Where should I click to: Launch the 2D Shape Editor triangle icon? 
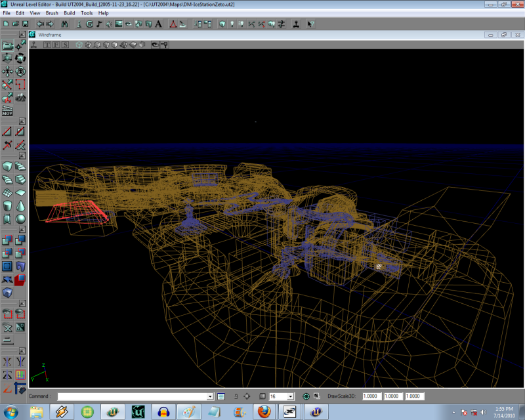click(173, 24)
